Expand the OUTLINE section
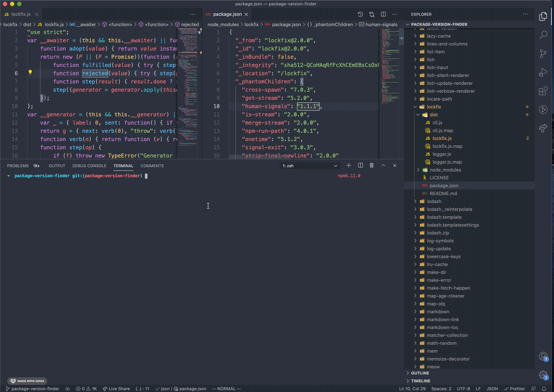Image resolution: width=554 pixels, height=392 pixels. [x=420, y=373]
